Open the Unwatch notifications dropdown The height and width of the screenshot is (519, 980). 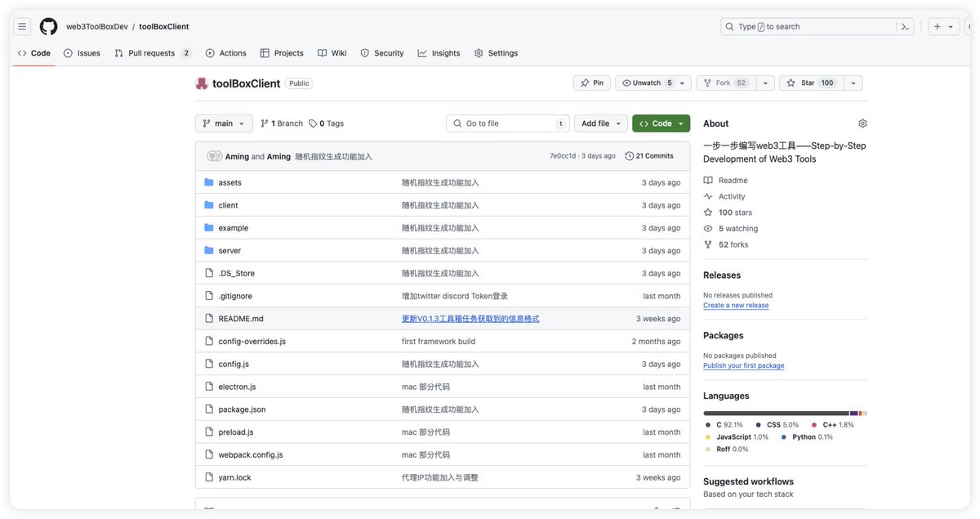tap(653, 83)
